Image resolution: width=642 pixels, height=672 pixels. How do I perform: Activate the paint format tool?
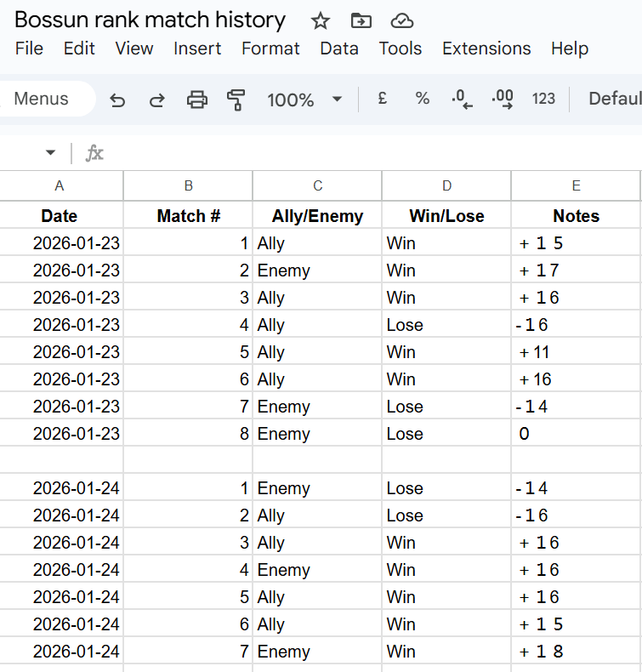236,100
